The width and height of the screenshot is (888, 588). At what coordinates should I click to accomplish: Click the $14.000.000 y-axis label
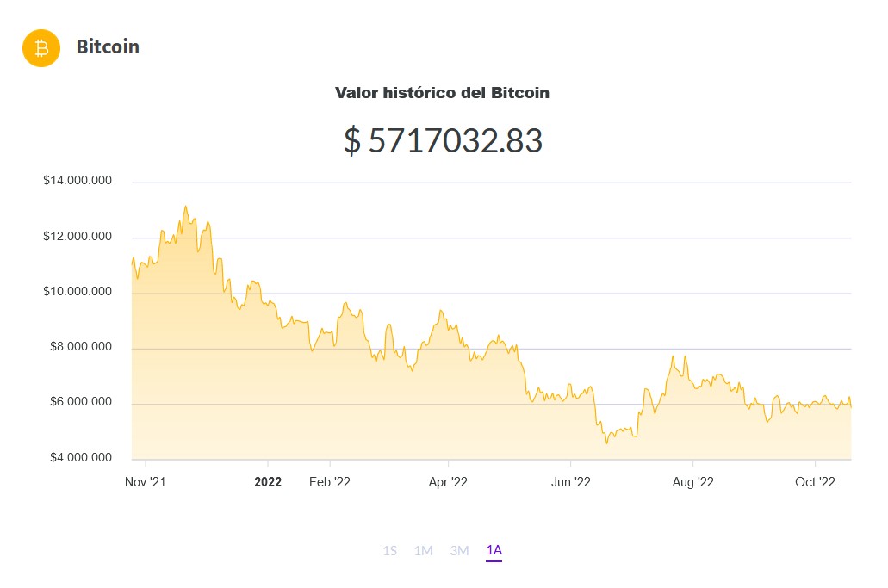pos(78,181)
